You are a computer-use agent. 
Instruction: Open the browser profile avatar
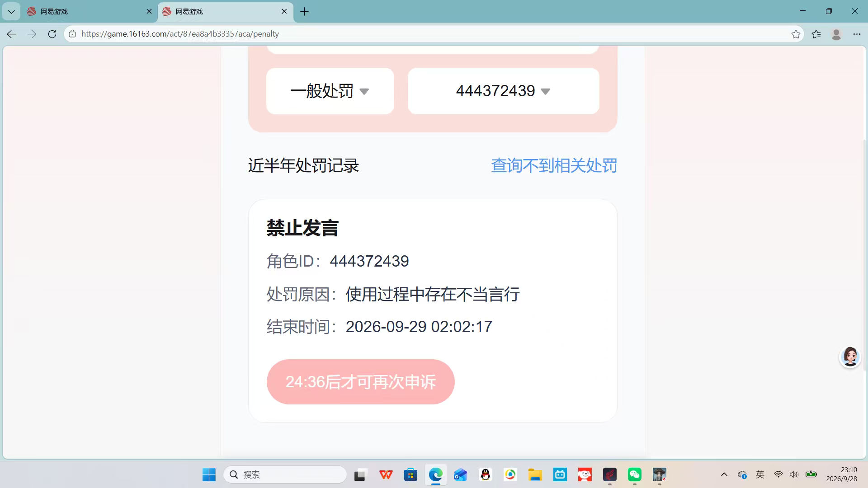pos(836,34)
